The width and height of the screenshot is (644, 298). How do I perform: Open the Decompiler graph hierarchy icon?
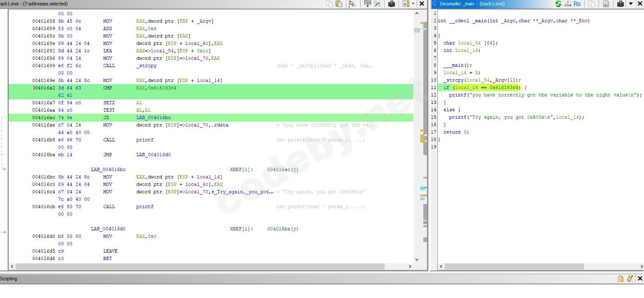[567, 4]
